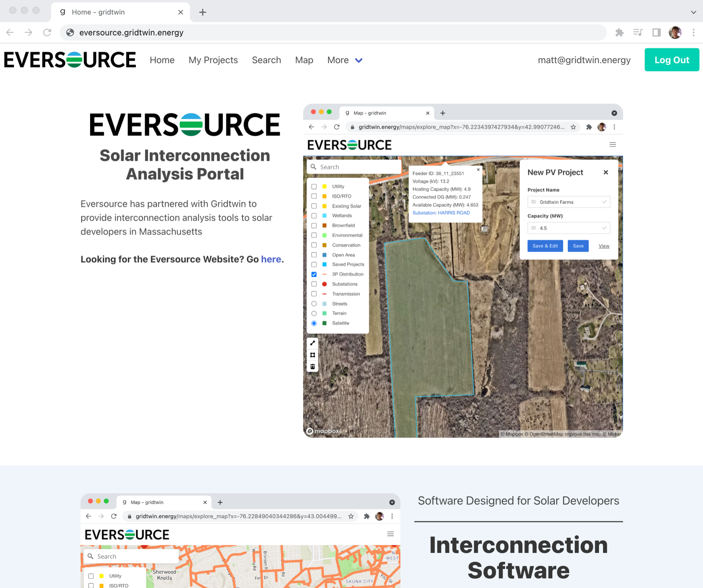
Task: Open the media controls toolbar icon
Action: pyautogui.click(x=638, y=32)
